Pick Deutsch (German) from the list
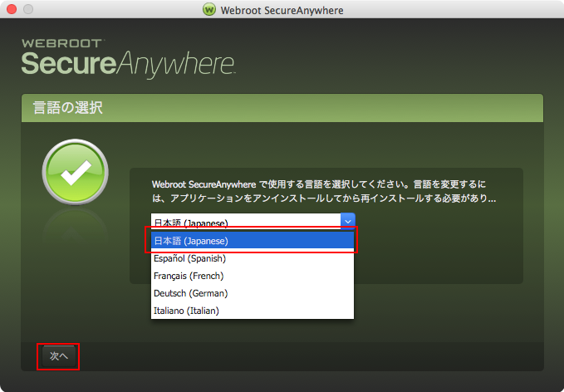The width and height of the screenshot is (564, 392). [253, 293]
